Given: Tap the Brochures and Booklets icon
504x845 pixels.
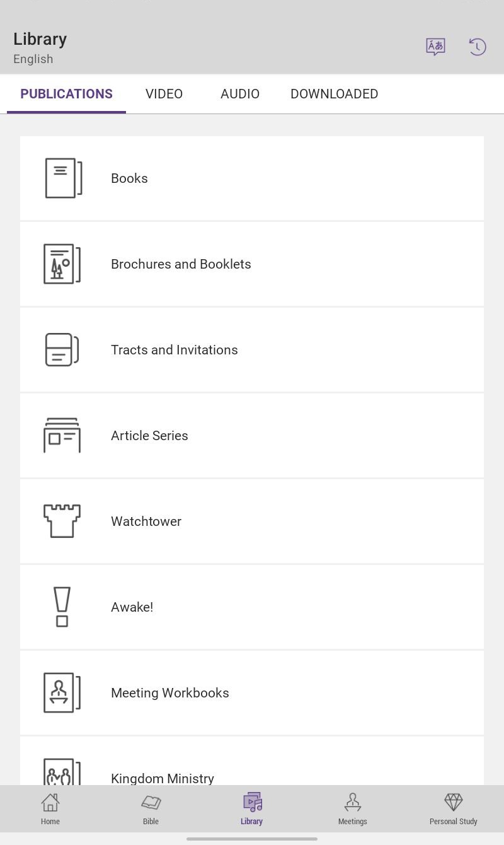Looking at the screenshot, I should coord(62,264).
